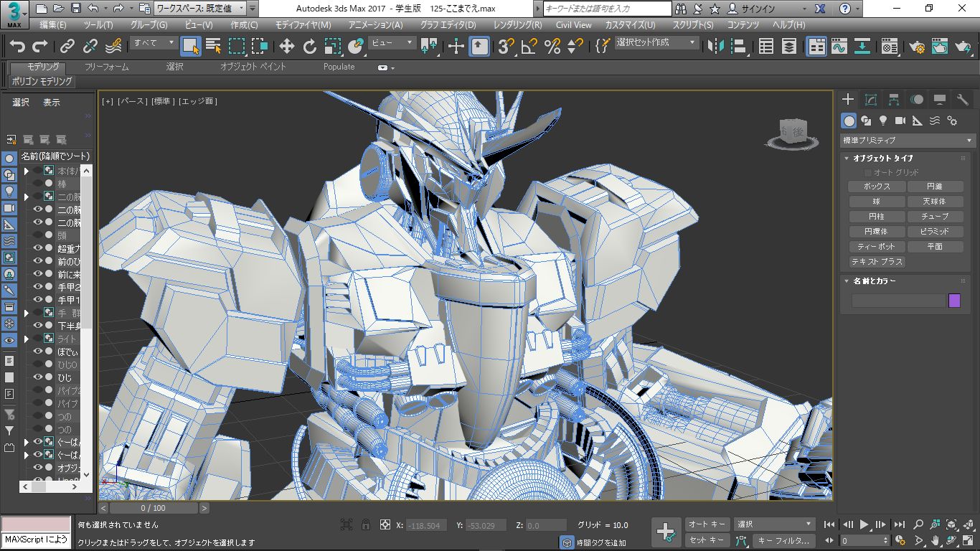Open the 編集(E) menu
The height and width of the screenshot is (551, 980).
tap(53, 24)
